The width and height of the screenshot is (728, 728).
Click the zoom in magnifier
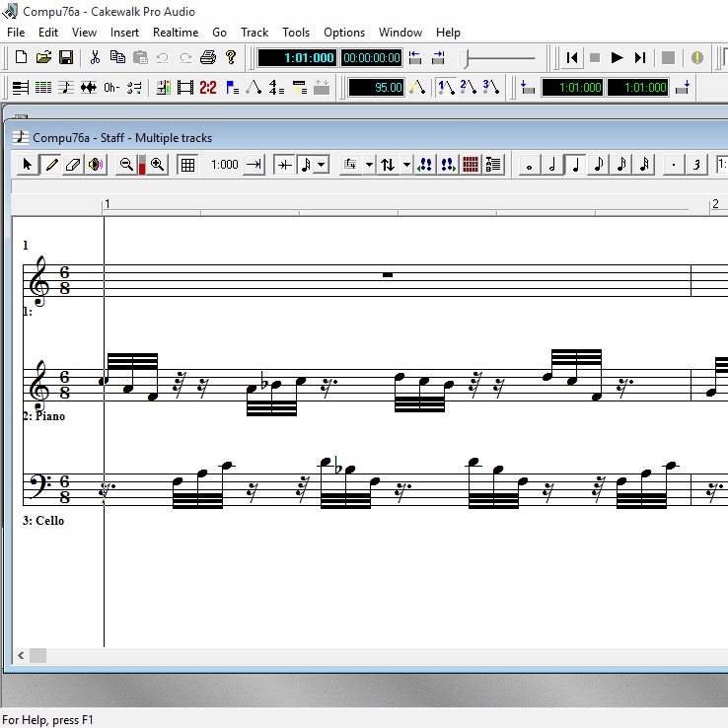[x=157, y=165]
